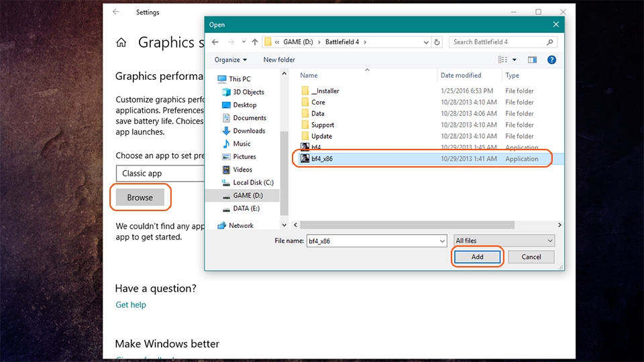Open Videos in navigation pane
The height and width of the screenshot is (362, 644).
237,170
